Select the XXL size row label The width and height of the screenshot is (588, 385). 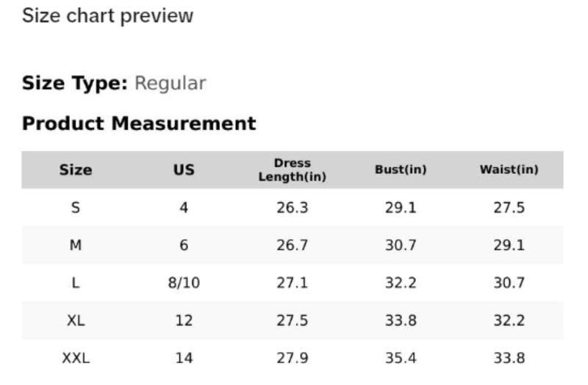(x=76, y=358)
